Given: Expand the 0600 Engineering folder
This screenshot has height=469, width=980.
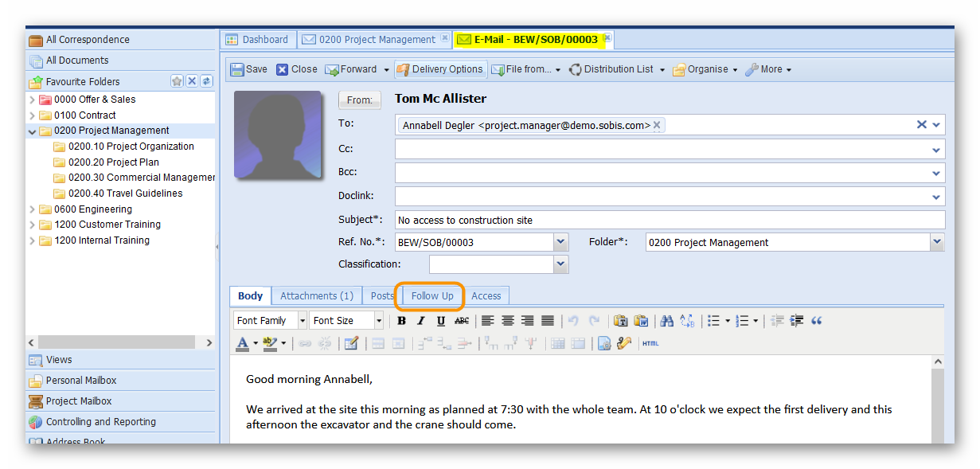Looking at the screenshot, I should [x=32, y=209].
